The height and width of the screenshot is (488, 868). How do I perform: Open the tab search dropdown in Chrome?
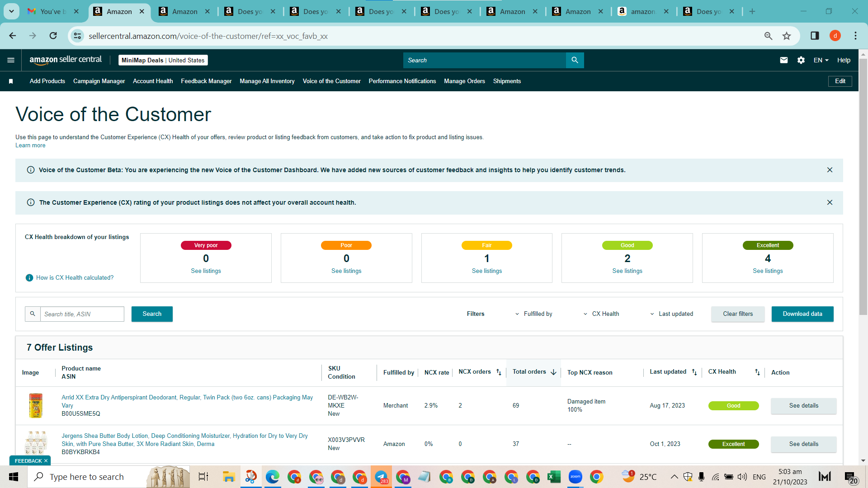pos(11,11)
